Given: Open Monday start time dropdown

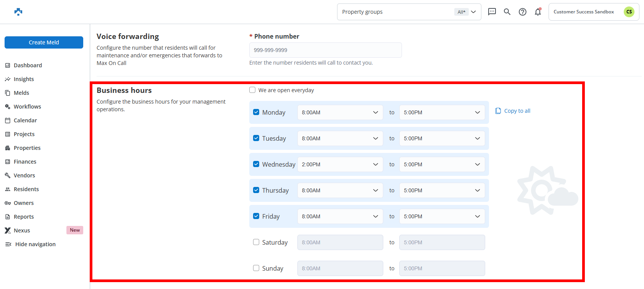Looking at the screenshot, I should 340,112.
